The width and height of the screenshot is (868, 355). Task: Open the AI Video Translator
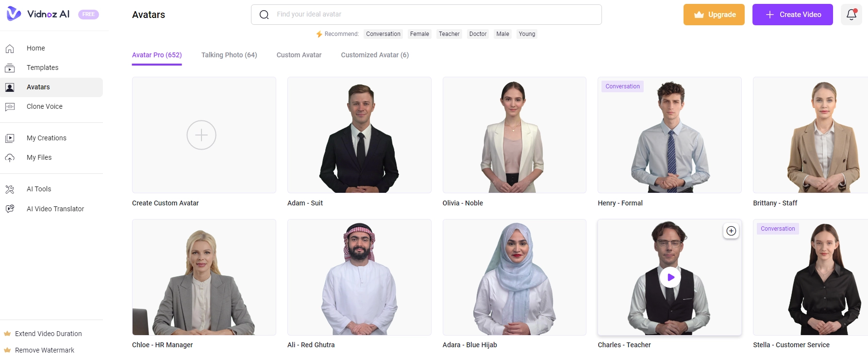pos(55,209)
